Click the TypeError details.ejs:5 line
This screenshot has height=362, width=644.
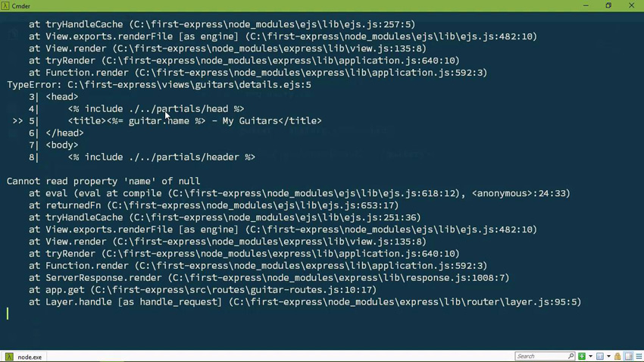pyautogui.click(x=159, y=85)
